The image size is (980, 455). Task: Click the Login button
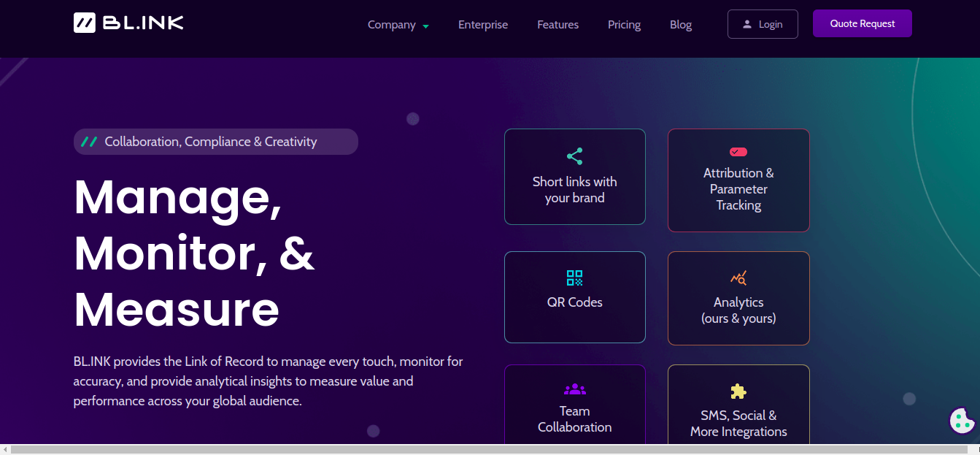pyautogui.click(x=763, y=24)
